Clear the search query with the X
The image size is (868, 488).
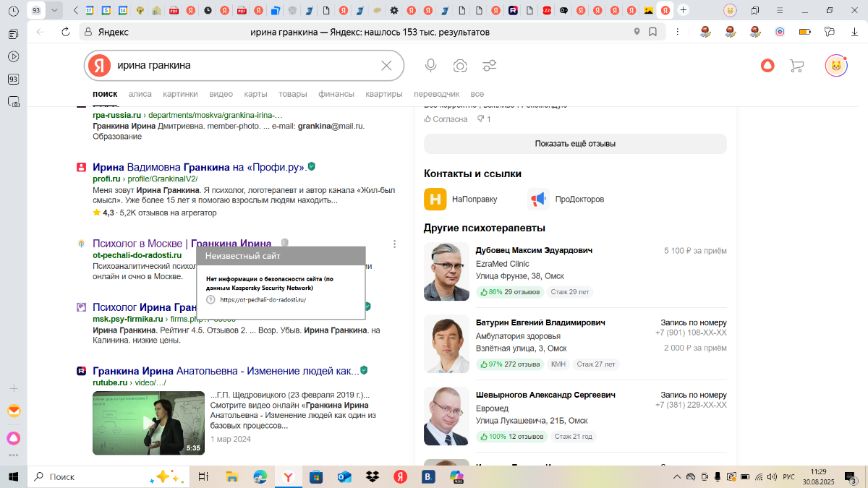386,66
